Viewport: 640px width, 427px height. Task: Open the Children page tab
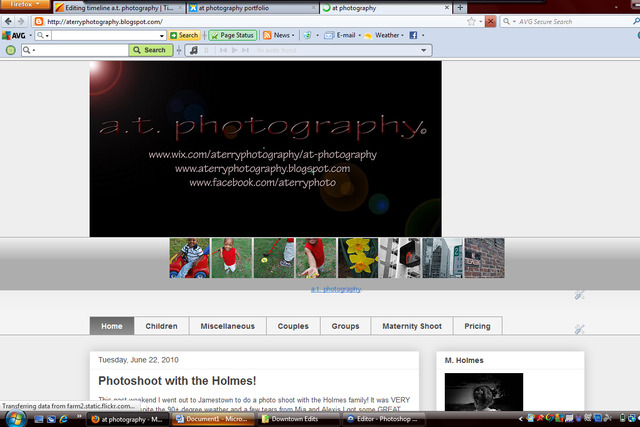coord(161,326)
